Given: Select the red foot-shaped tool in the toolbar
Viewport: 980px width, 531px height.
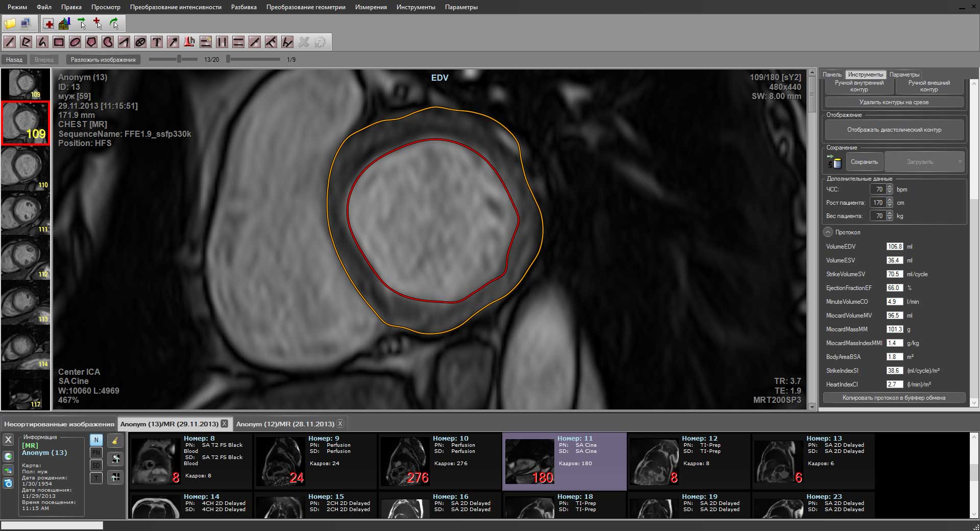Looking at the screenshot, I should pyautogui.click(x=189, y=42).
